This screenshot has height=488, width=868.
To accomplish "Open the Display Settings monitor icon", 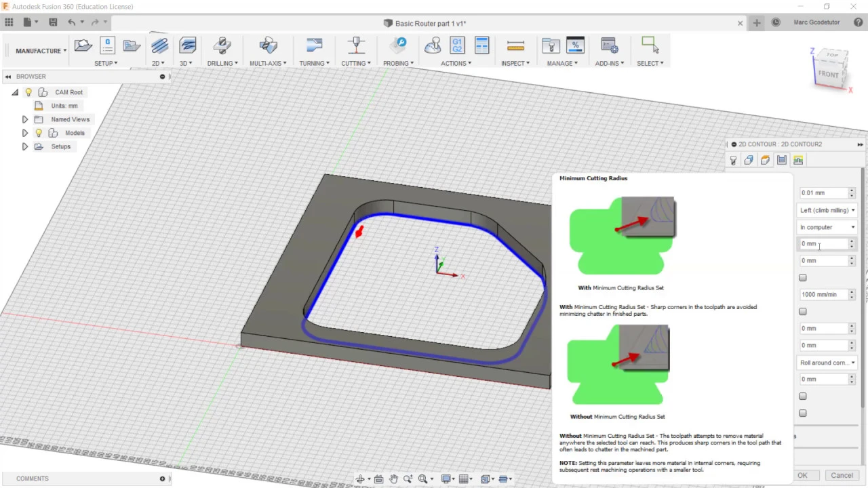I will click(x=446, y=479).
